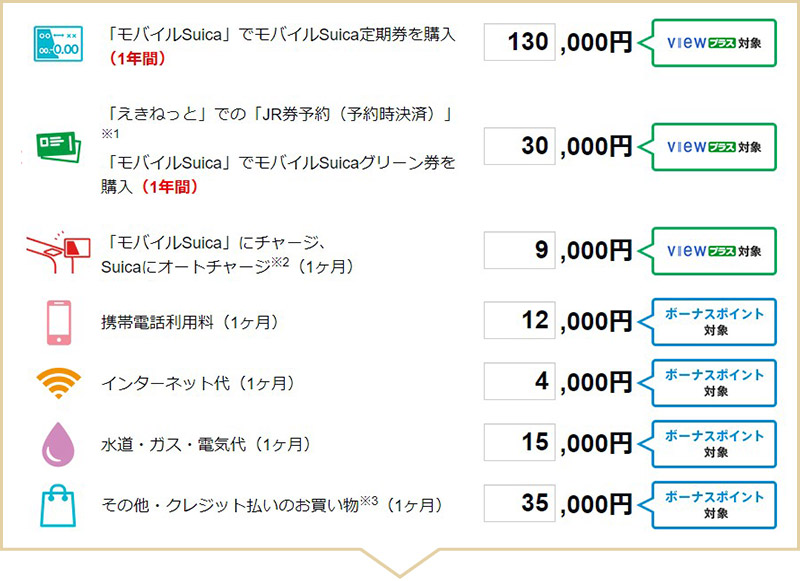This screenshot has width=800, height=581.
Task: Click the pink mobile phone icon
Action: pos(59,322)
